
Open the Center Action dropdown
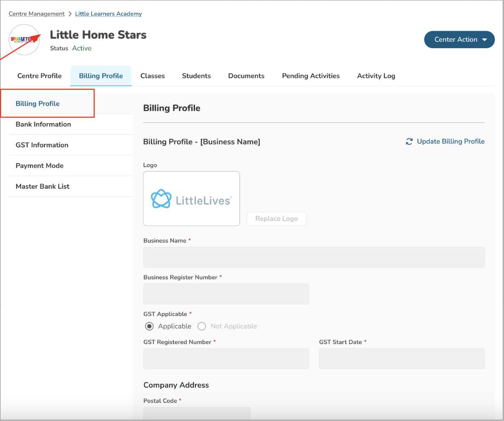(459, 40)
